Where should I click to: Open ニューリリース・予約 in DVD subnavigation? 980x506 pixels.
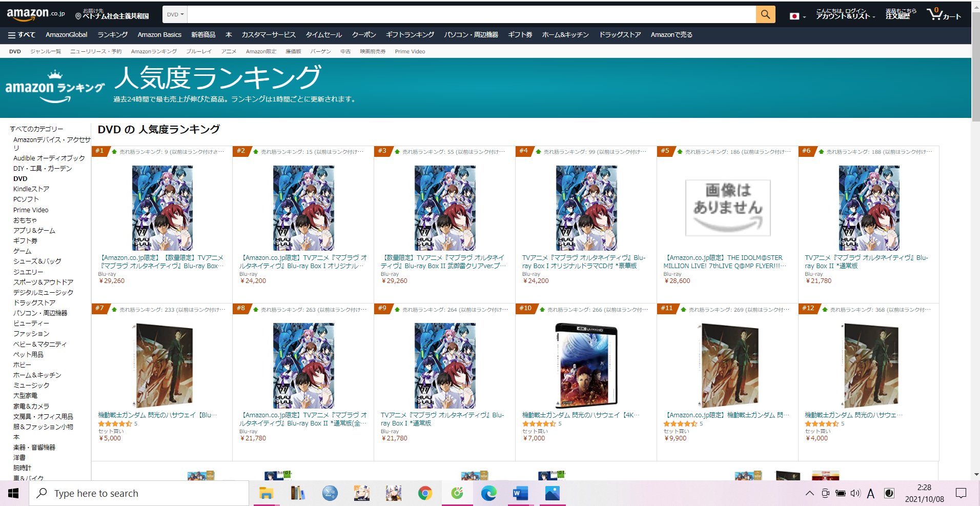[96, 51]
